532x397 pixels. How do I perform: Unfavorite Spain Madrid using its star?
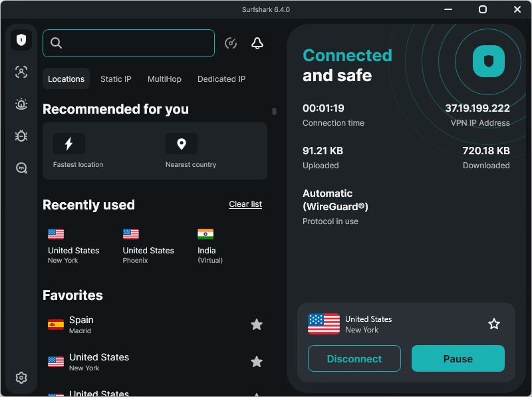click(x=257, y=325)
